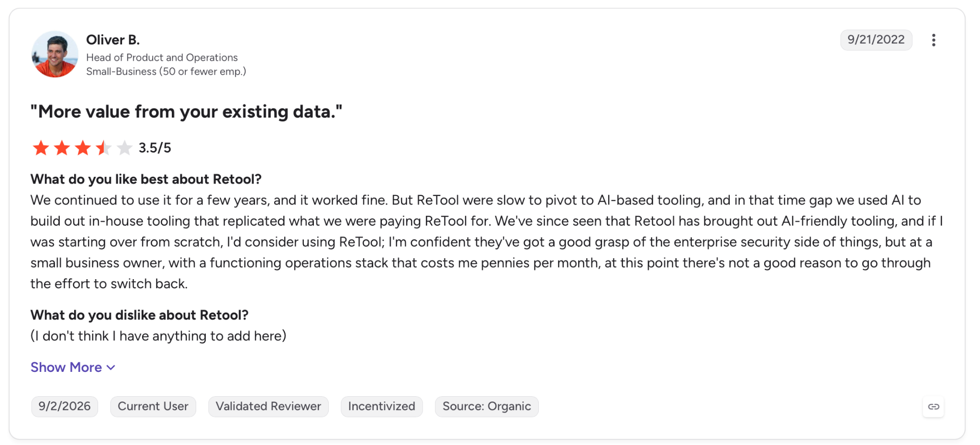Click the third filled rating star
Screen dimensions: 980x445
click(x=83, y=148)
